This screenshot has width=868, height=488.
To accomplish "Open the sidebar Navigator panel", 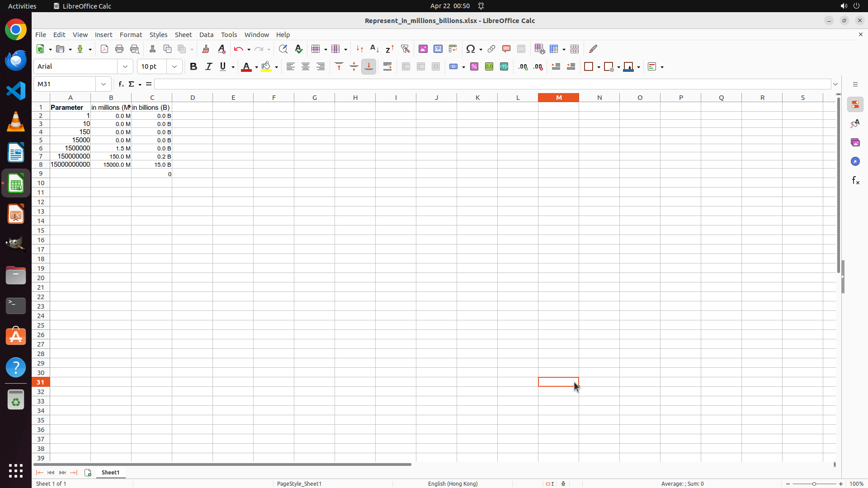I will point(855,161).
